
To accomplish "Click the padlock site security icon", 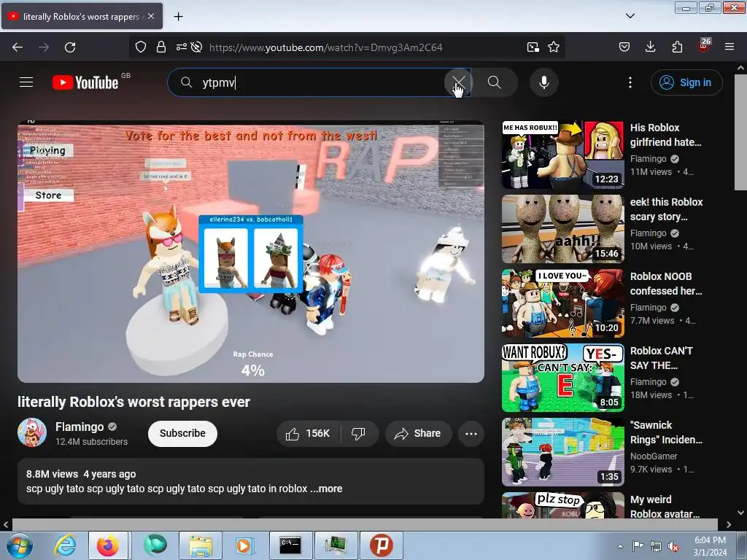I will pyautogui.click(x=161, y=47).
